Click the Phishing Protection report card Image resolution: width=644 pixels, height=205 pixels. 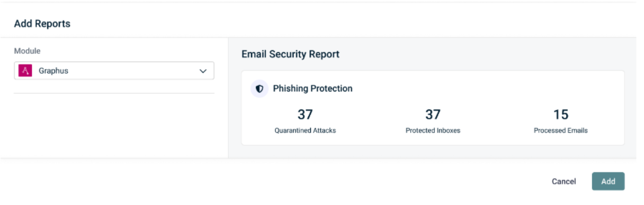433,108
